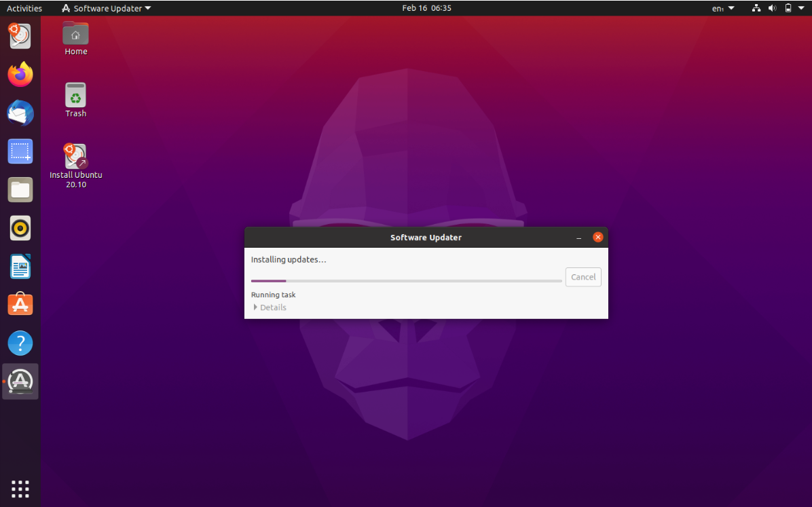Open the Ubuntu installer icon in dock
The image size is (812, 507).
click(x=20, y=36)
